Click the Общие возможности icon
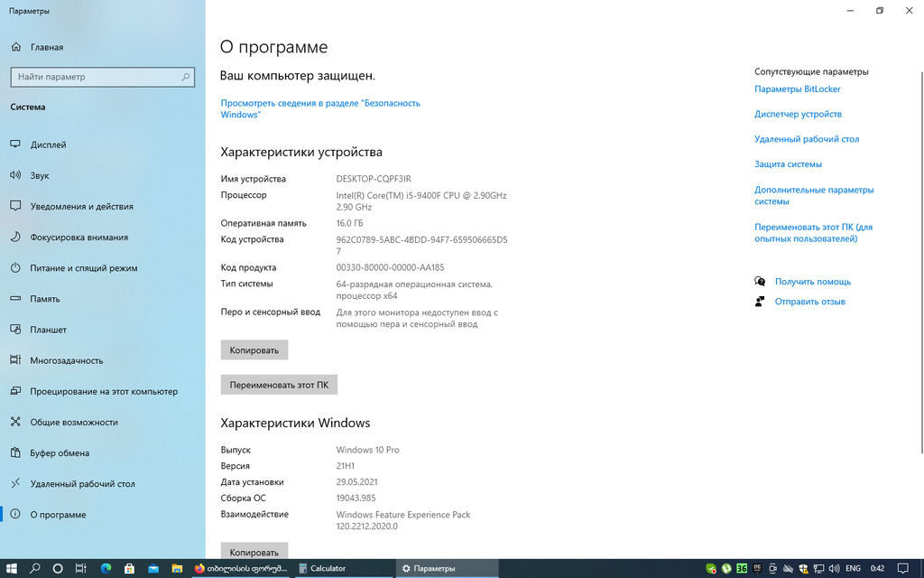The height and width of the screenshot is (578, 924). coord(16,423)
